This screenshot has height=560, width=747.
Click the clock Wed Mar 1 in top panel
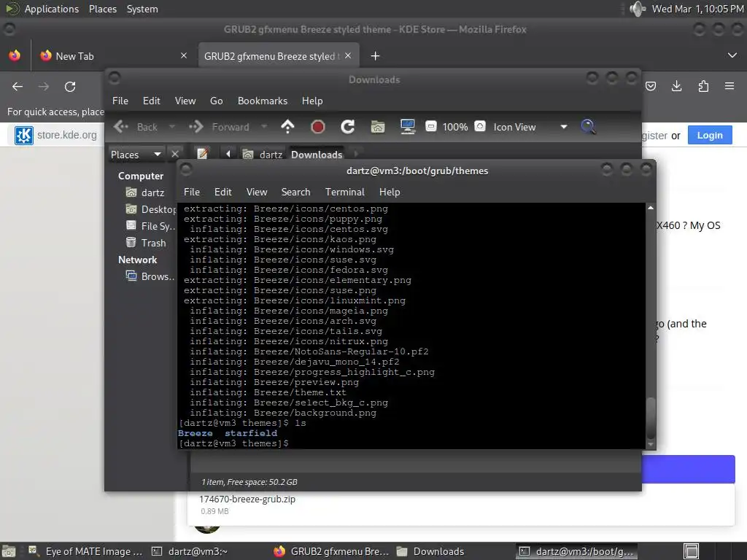pos(697,9)
